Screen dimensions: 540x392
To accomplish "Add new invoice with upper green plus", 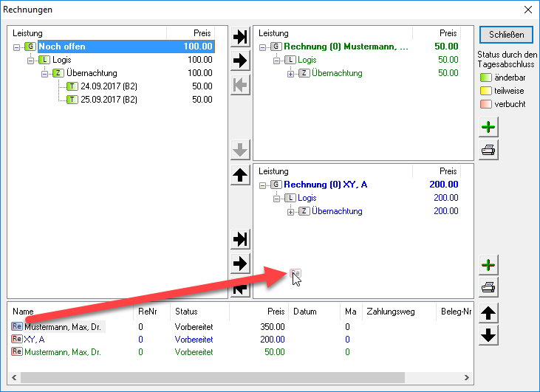I will (488, 127).
